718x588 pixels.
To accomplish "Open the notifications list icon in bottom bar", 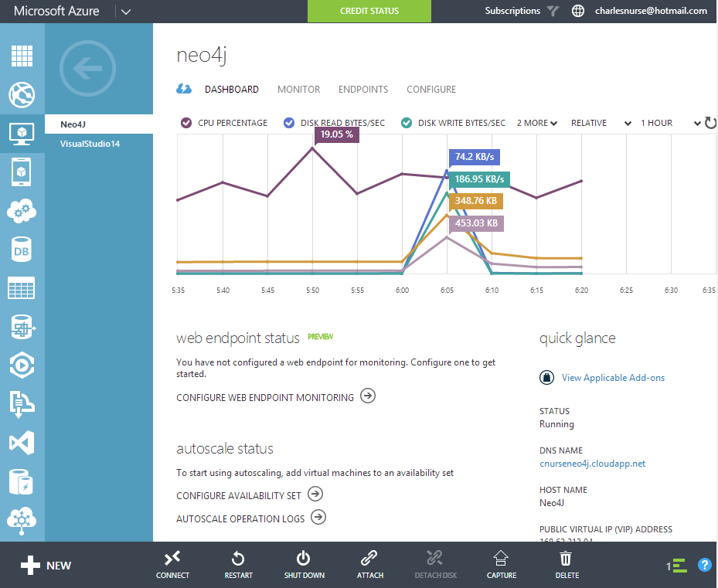I will (677, 566).
